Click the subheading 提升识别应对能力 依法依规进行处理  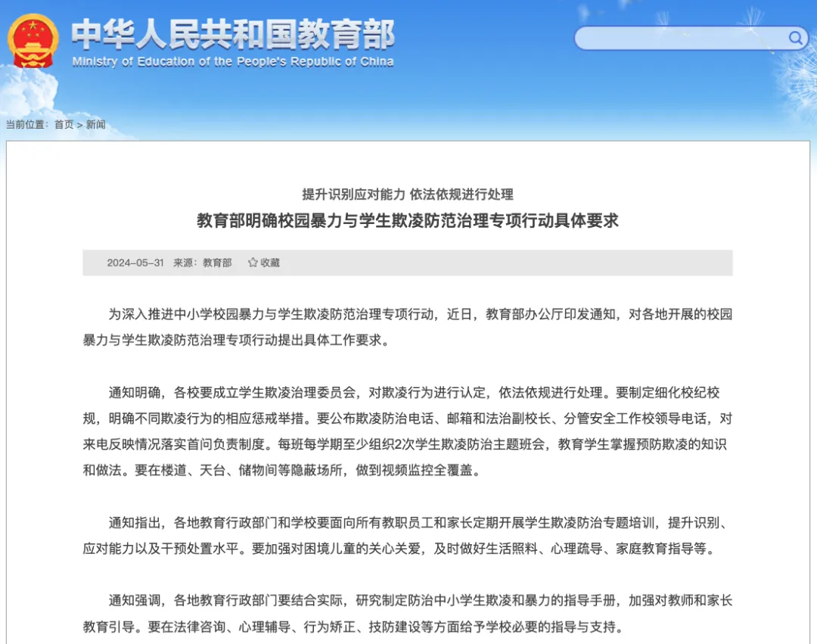click(408, 194)
